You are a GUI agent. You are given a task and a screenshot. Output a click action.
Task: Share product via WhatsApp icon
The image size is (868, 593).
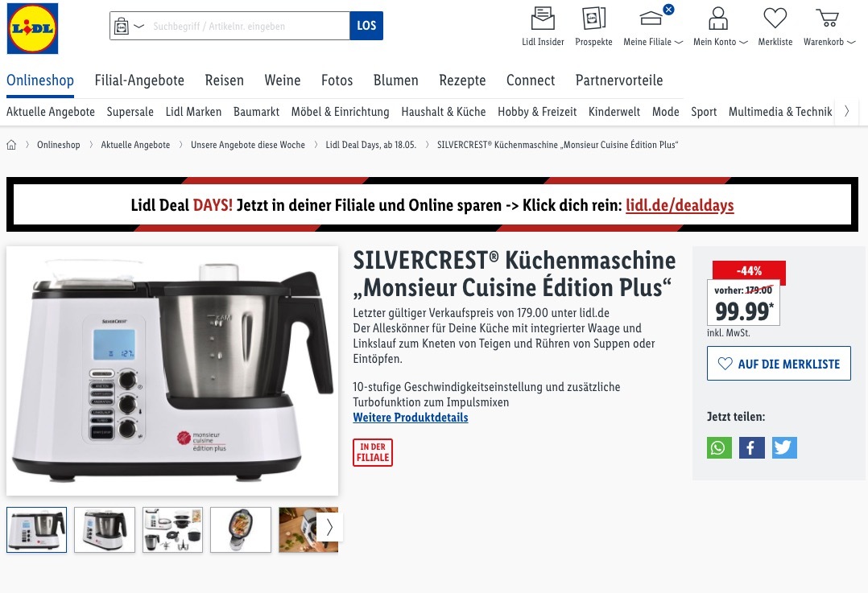719,447
